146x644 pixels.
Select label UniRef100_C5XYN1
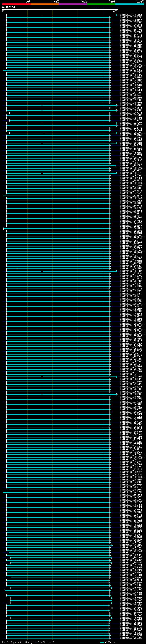(131, 48)
